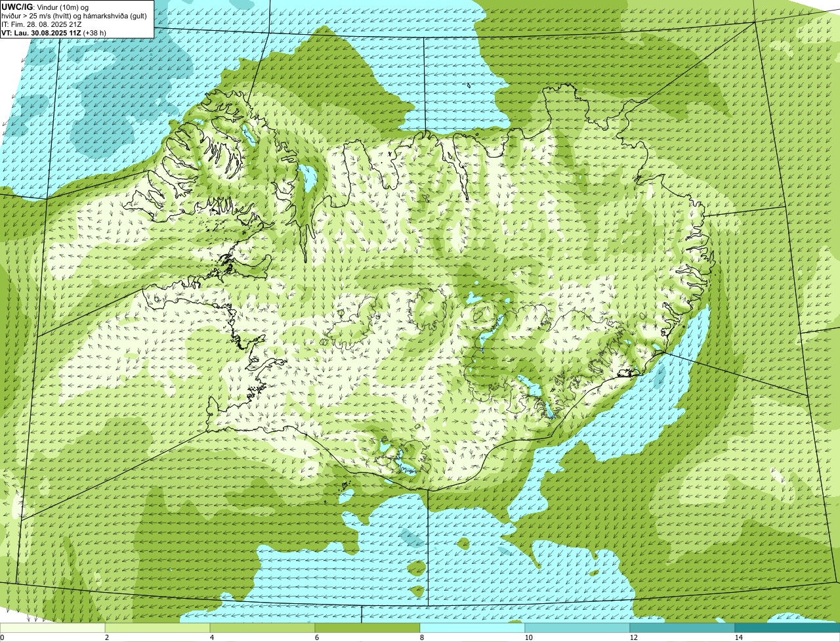Click the 'VT: Lau. 30.08.2025 11Z (+38 h)' line
Image resolution: width=840 pixels, height=642 pixels.
(x=54, y=33)
